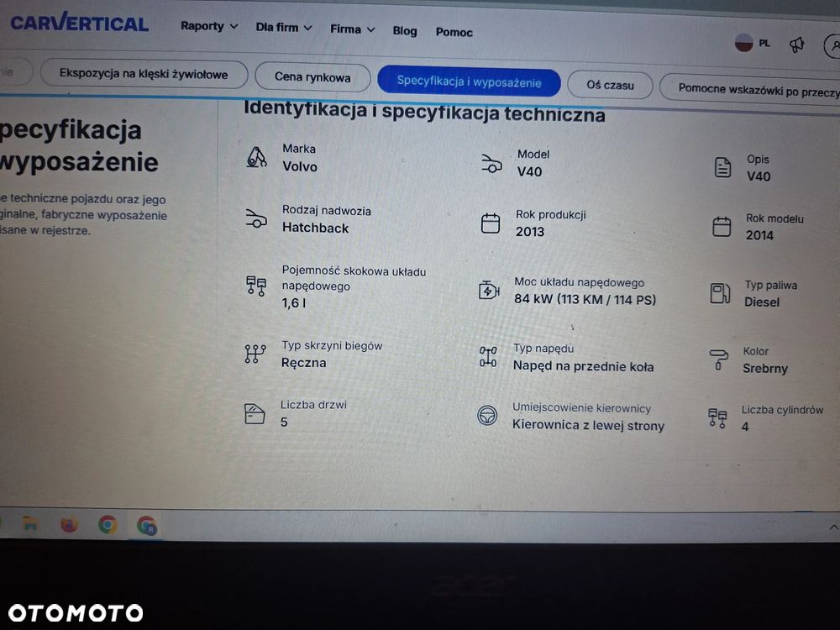Click the Model V40 car icon

[x=491, y=164]
